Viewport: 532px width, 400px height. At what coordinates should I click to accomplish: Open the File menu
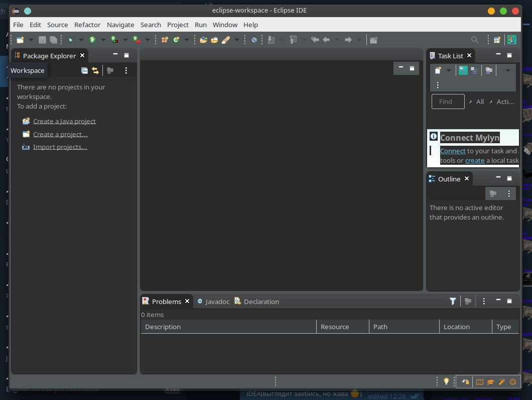pos(18,25)
